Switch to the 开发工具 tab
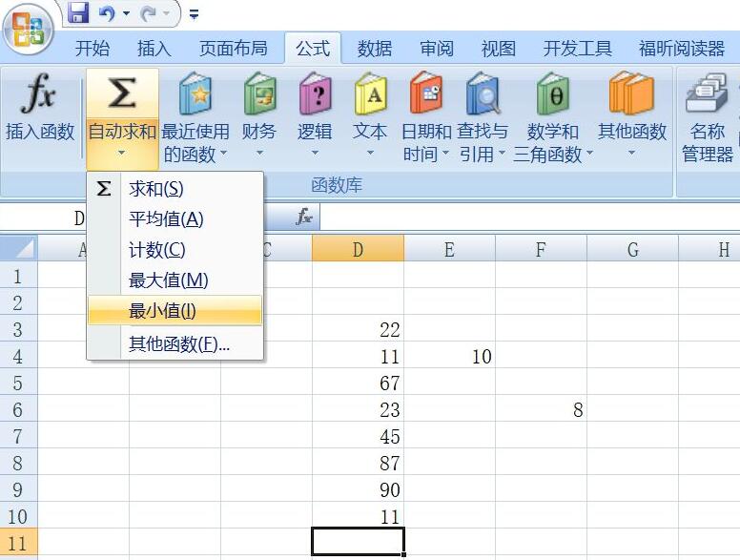The width and height of the screenshot is (740, 560). [577, 48]
